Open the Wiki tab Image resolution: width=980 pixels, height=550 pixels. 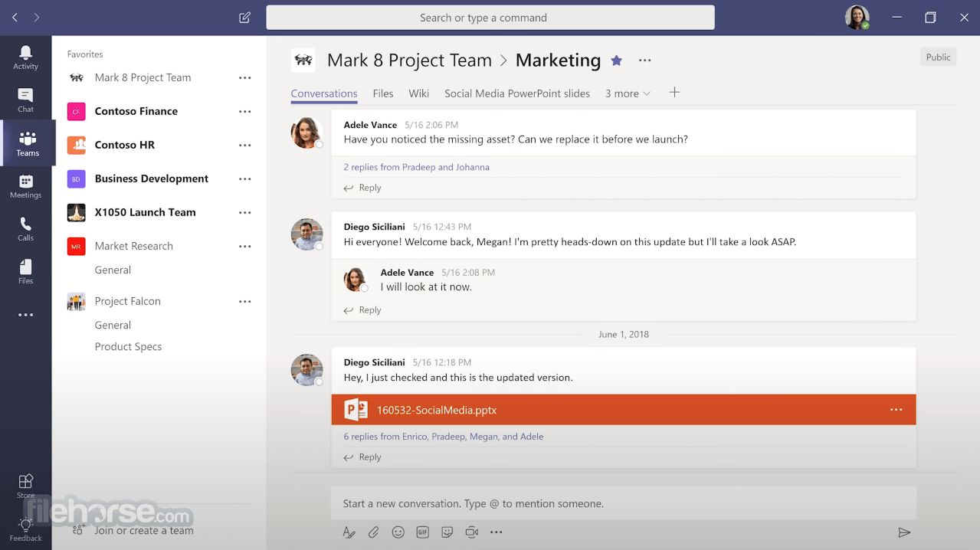[418, 93]
